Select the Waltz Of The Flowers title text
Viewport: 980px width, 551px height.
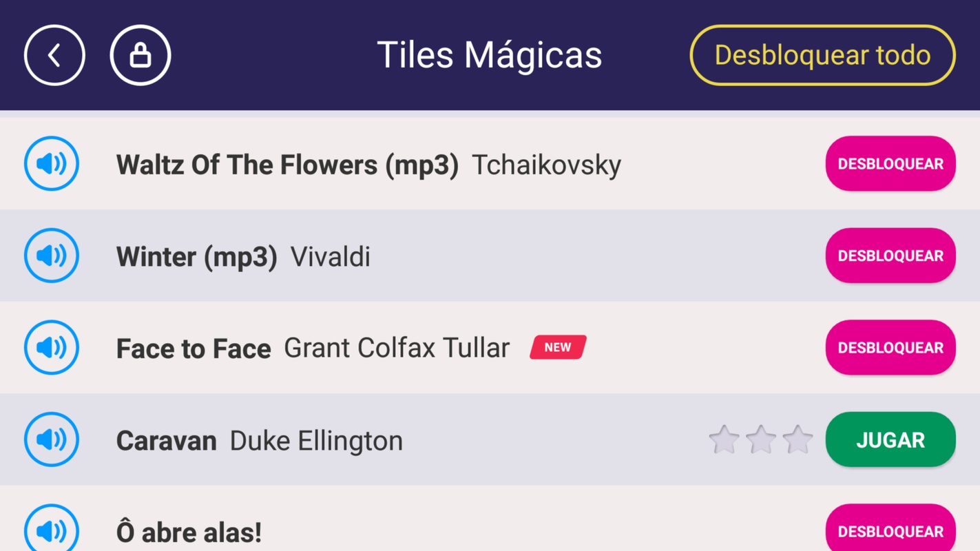[287, 165]
